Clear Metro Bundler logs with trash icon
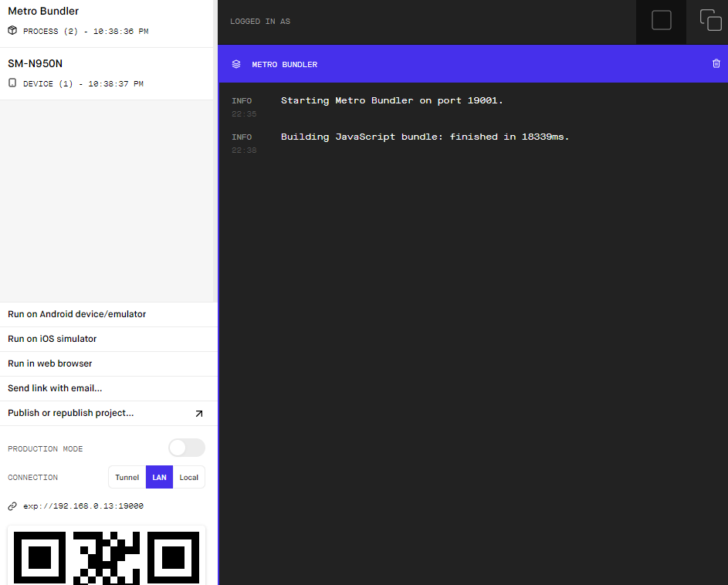728x585 pixels. 716,63
